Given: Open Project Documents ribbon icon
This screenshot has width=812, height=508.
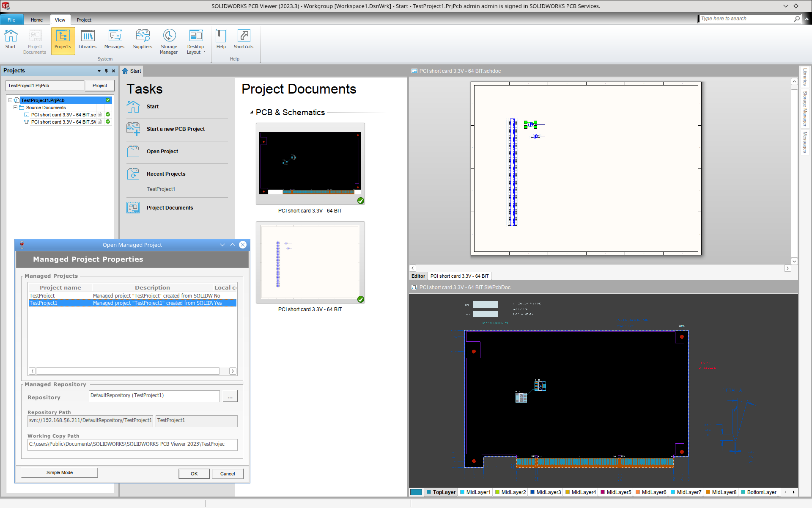Looking at the screenshot, I should point(35,41).
